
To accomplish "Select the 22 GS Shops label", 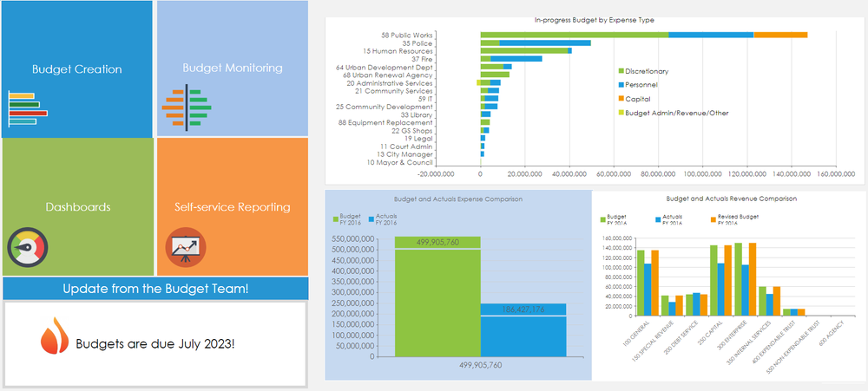I will 412,131.
